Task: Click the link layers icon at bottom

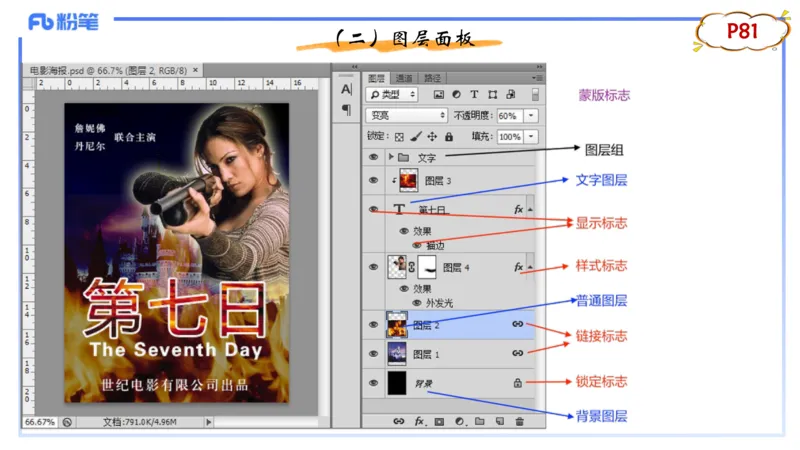Action: pos(398,422)
